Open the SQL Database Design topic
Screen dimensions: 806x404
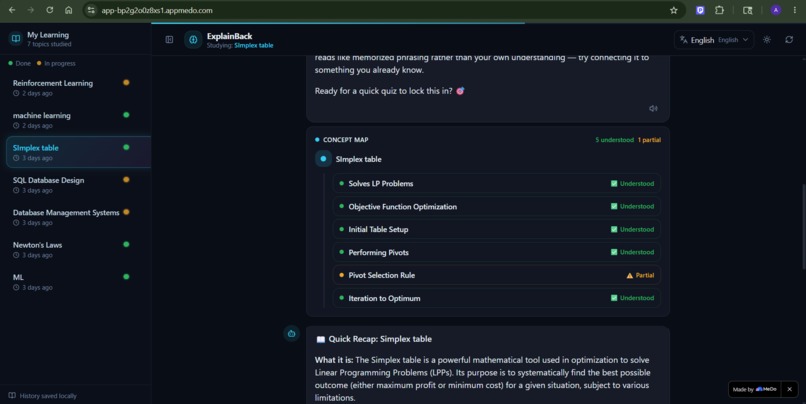click(78, 185)
